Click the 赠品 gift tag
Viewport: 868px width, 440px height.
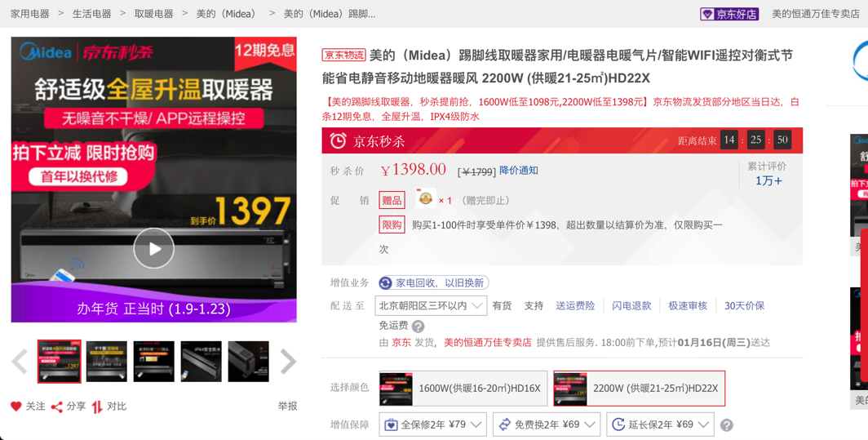392,200
